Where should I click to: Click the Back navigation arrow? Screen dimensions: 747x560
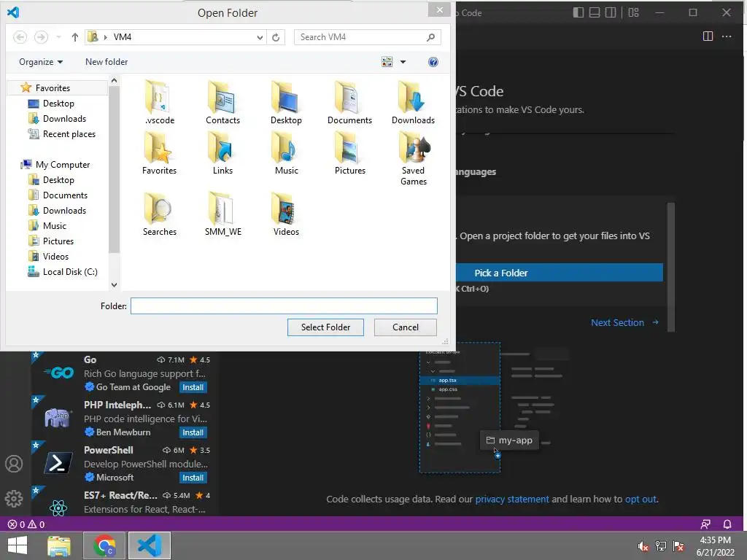click(20, 37)
